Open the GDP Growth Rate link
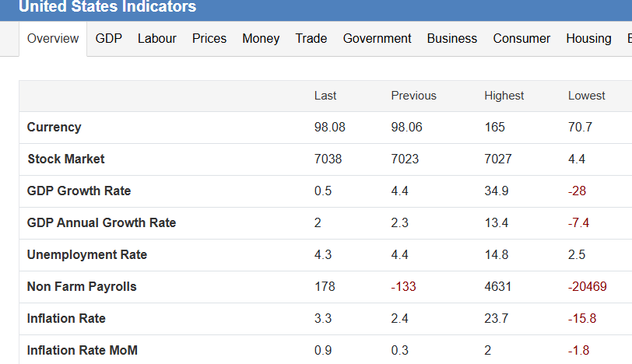The width and height of the screenshot is (632, 364). [x=79, y=191]
